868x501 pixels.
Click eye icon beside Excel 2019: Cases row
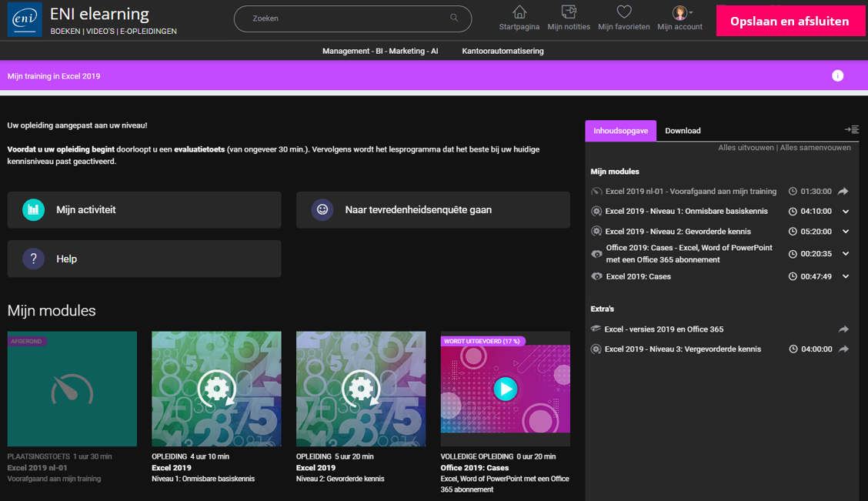tap(596, 276)
